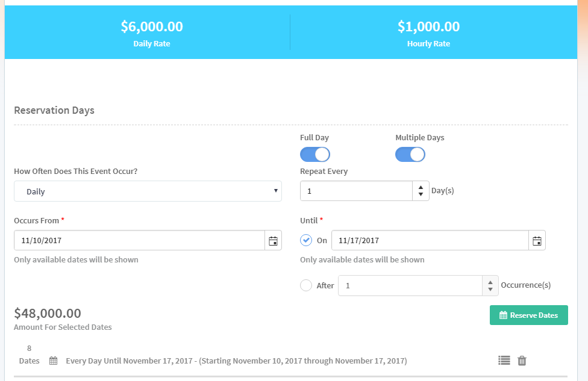The width and height of the screenshot is (588, 381).
Task: Click the Every Day Until November 17 summary
Action: pyautogui.click(x=236, y=361)
